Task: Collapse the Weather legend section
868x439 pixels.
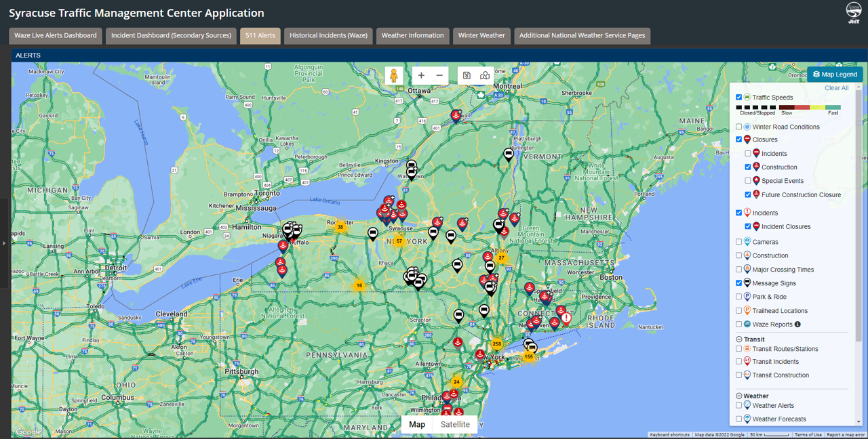Action: [x=739, y=396]
